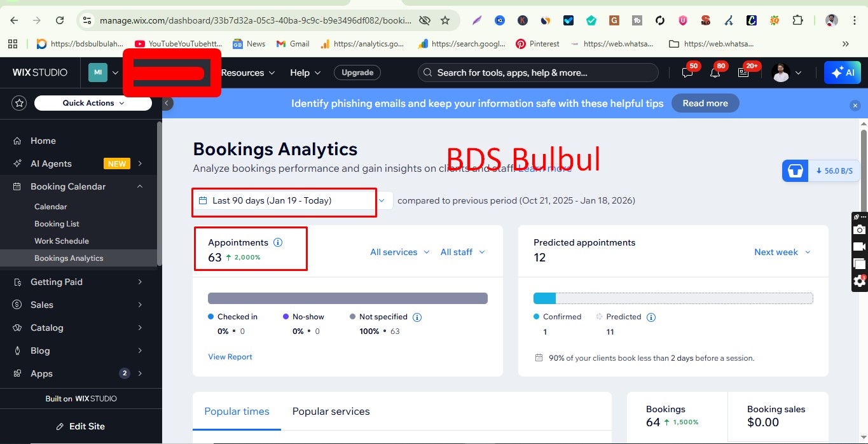
Task: Change Predicted appointments to Next week dropdown
Action: point(782,252)
